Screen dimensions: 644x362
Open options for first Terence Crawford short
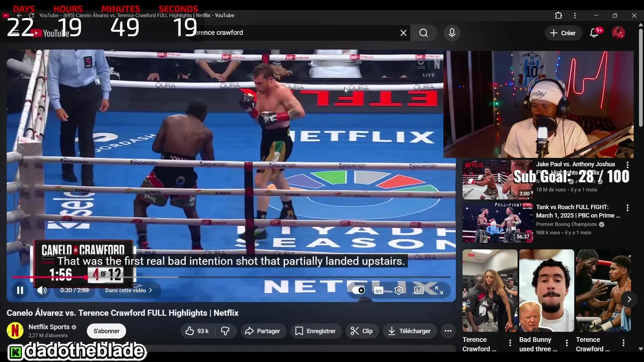coord(510,343)
